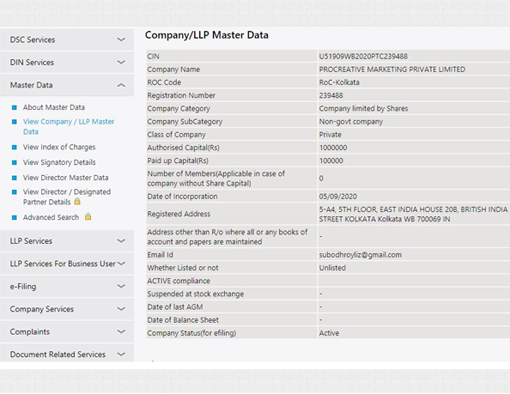The height and width of the screenshot is (394, 510).
Task: Expand the e-Filing chevron arrow
Action: 121,286
